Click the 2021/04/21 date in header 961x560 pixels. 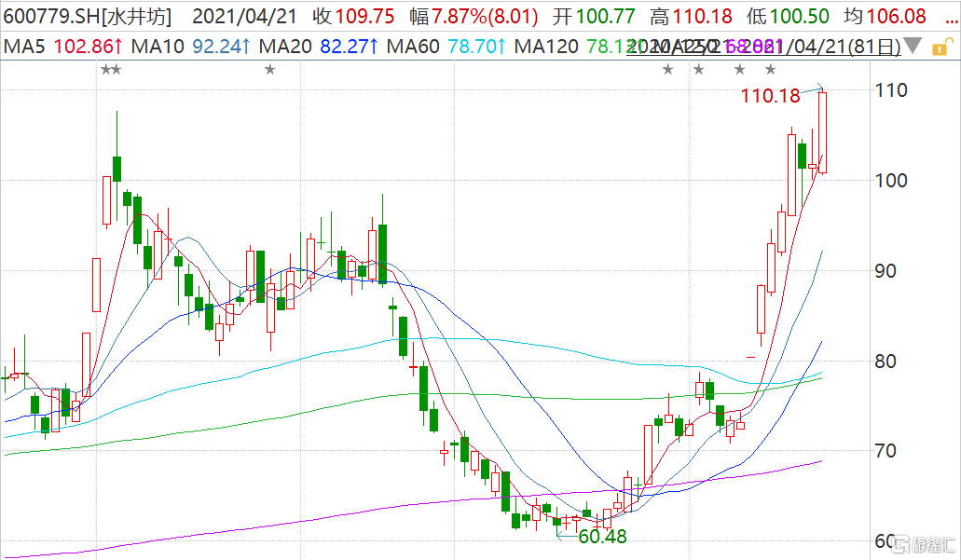[244, 16]
